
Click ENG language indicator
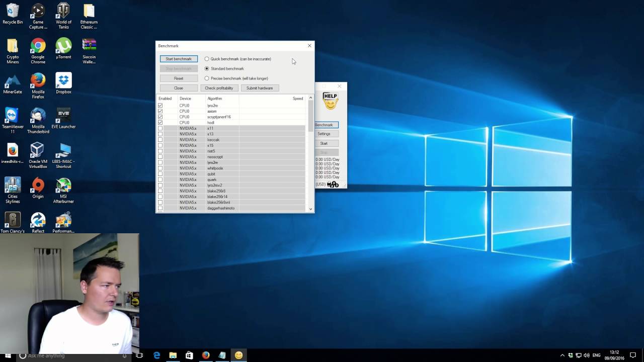point(597,355)
